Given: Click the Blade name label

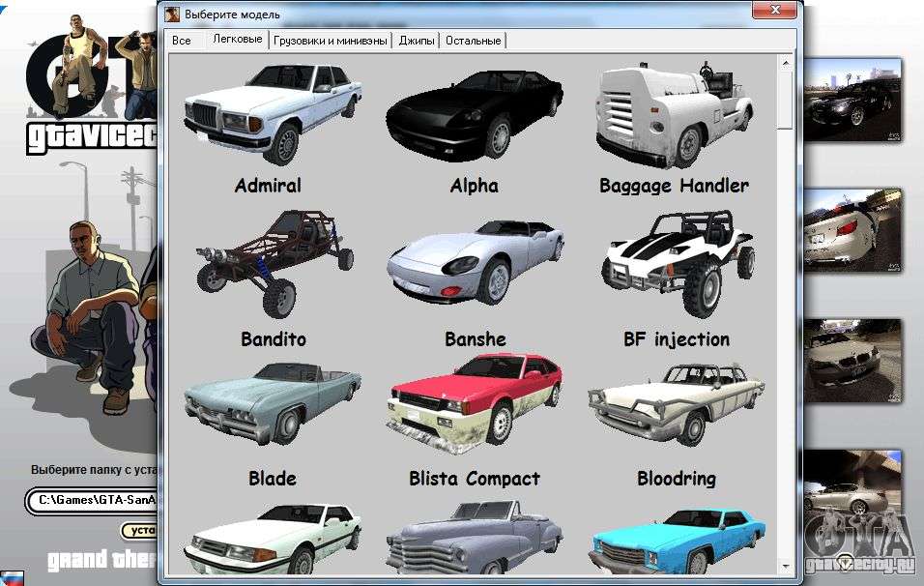Looking at the screenshot, I should coord(273,478).
